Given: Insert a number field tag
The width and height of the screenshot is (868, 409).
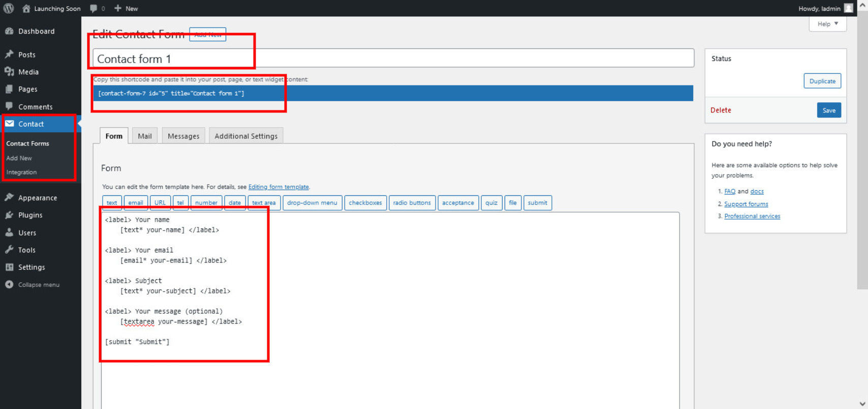Looking at the screenshot, I should pos(206,202).
